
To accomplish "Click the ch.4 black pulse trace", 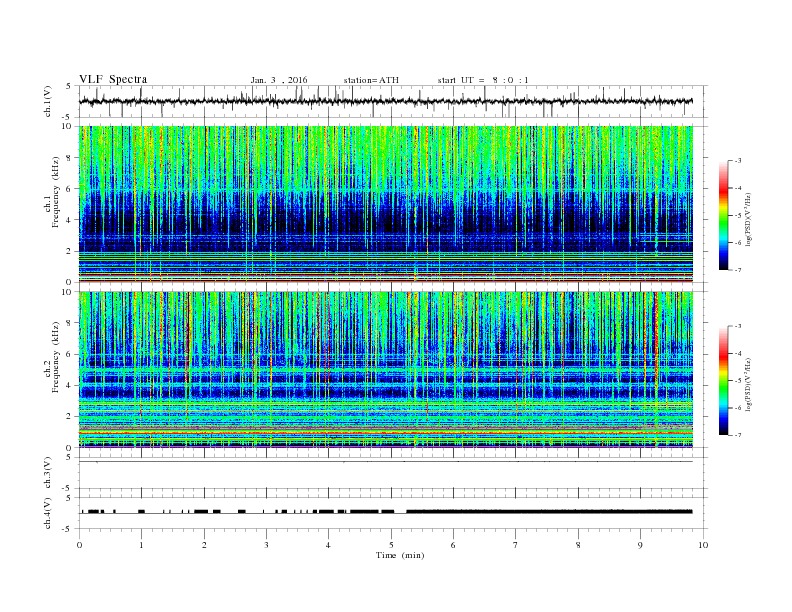I will point(385,512).
